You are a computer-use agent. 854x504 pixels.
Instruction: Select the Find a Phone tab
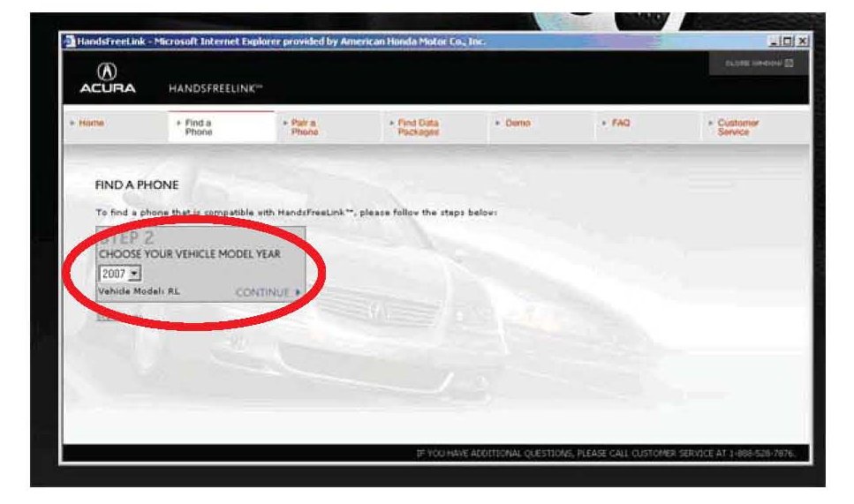[x=199, y=128]
